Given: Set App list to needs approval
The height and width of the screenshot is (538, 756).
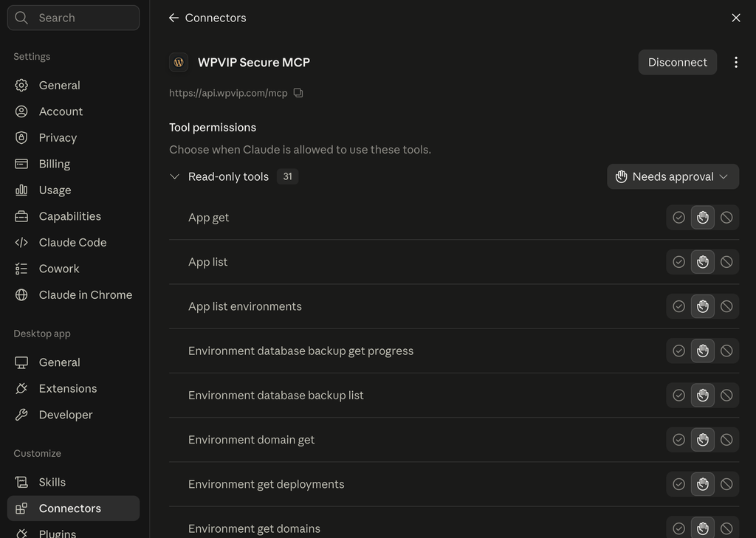Looking at the screenshot, I should [703, 262].
